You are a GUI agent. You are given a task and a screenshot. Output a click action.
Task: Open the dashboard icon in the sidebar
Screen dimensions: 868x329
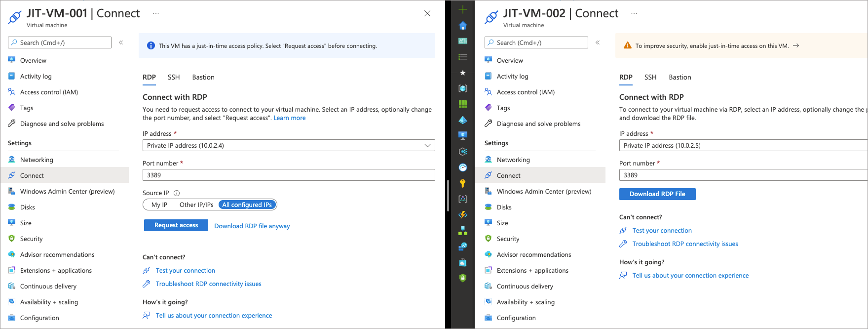462,41
